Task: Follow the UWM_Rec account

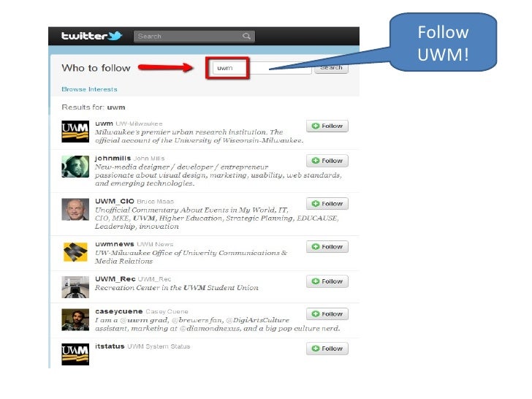Action: 327,281
